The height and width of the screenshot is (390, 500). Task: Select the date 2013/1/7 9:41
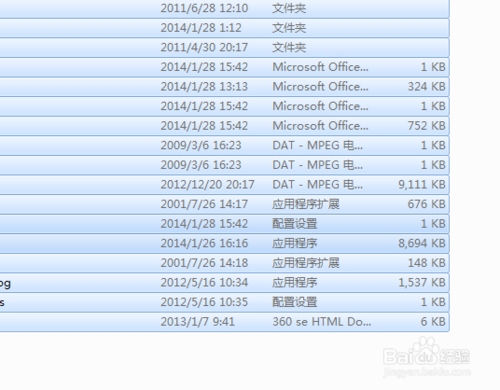[197, 322]
